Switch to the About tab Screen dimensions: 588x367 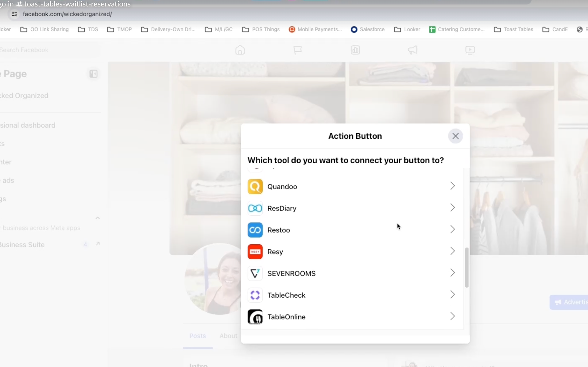(228, 336)
